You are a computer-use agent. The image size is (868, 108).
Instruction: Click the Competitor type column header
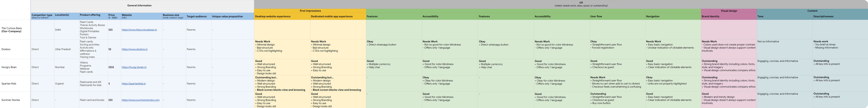(42, 15)
